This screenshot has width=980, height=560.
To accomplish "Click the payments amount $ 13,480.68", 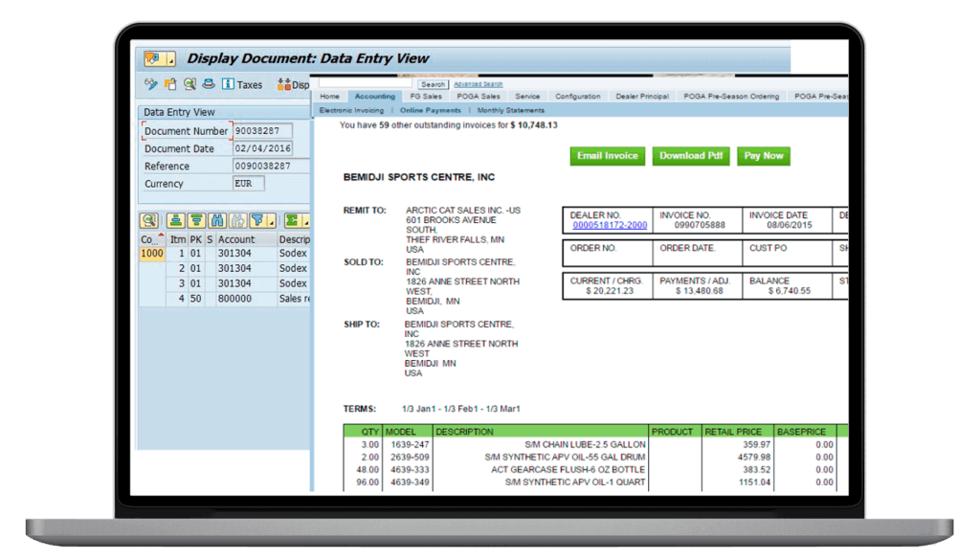I will (700, 291).
